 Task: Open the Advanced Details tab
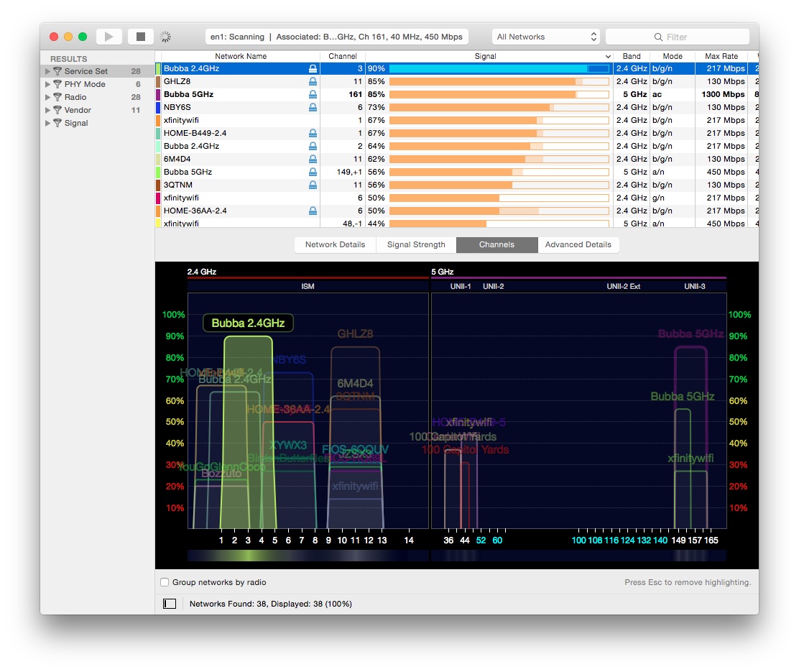click(578, 245)
